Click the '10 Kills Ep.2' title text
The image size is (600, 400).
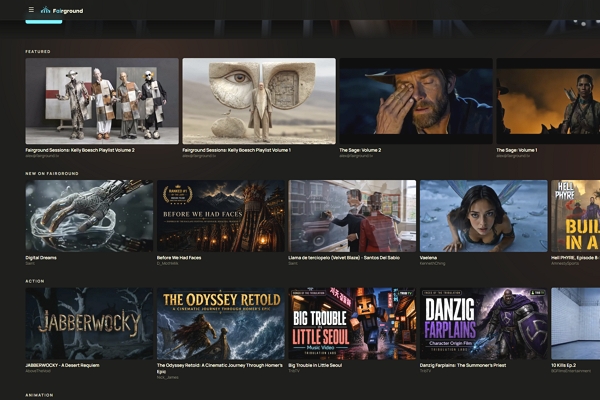564,365
